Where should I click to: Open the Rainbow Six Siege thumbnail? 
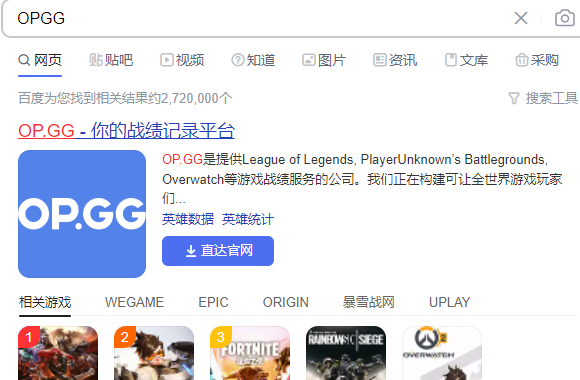pyautogui.click(x=346, y=353)
